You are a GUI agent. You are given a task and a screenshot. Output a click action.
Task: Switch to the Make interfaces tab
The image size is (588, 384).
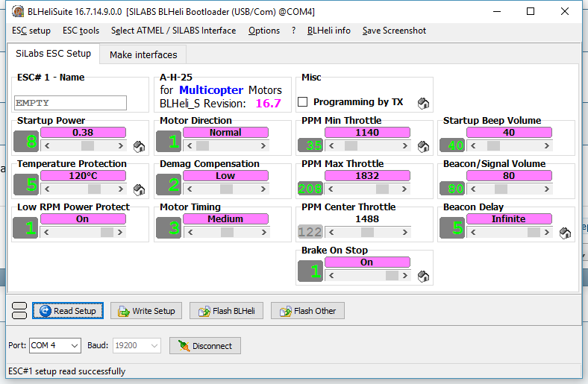(143, 54)
